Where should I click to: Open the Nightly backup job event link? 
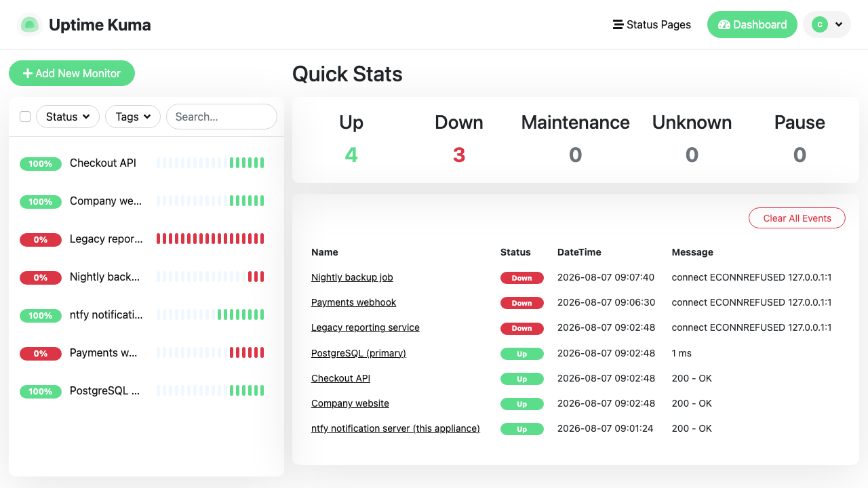pyautogui.click(x=352, y=277)
